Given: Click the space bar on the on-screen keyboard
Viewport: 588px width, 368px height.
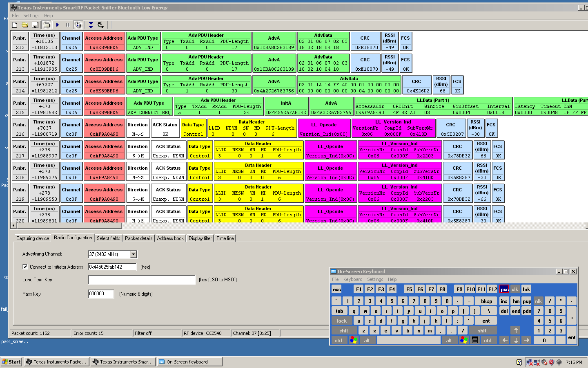Looking at the screenshot, I should [409, 341].
